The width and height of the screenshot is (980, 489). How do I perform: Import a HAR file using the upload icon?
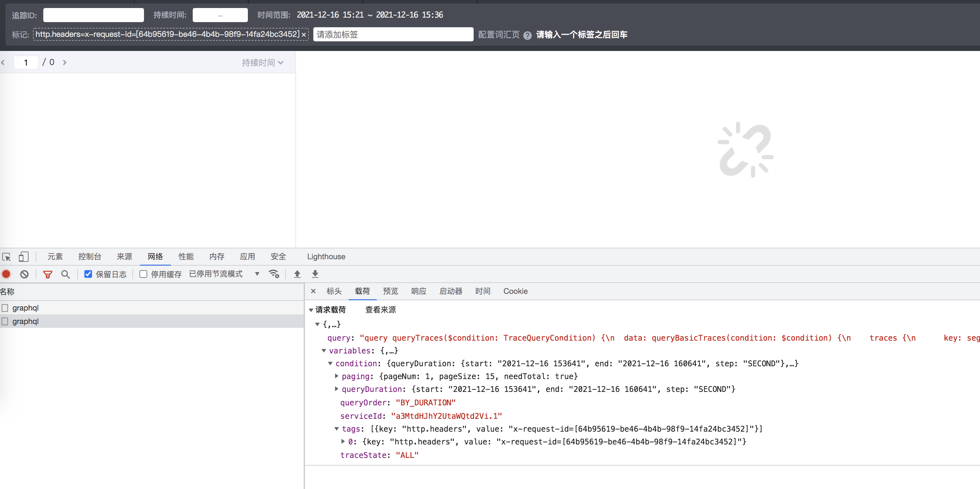coord(297,274)
